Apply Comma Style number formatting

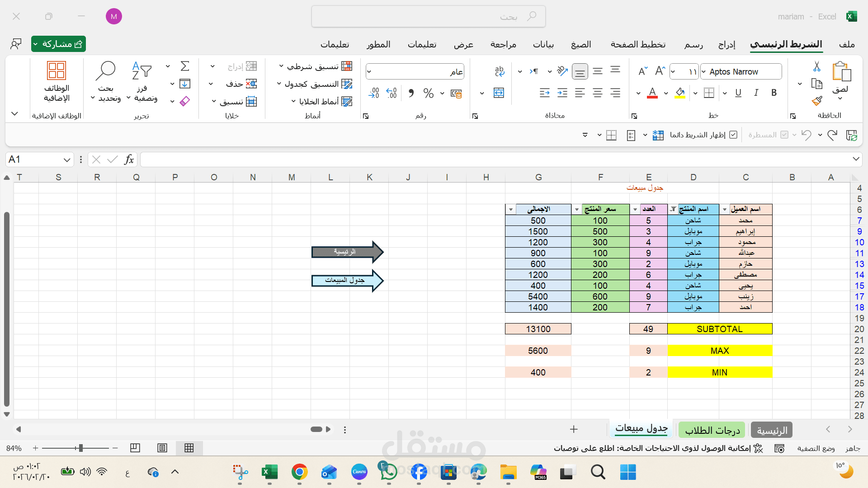[x=410, y=93]
